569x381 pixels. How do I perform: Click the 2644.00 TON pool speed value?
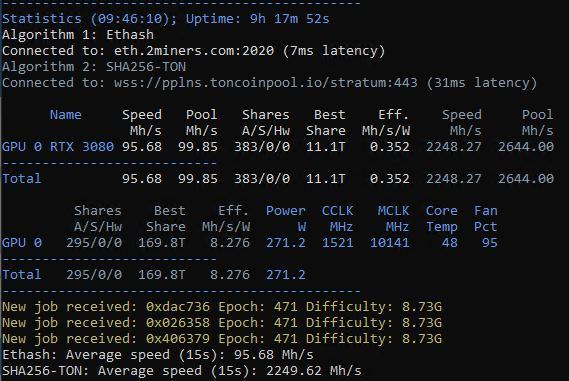pos(526,146)
